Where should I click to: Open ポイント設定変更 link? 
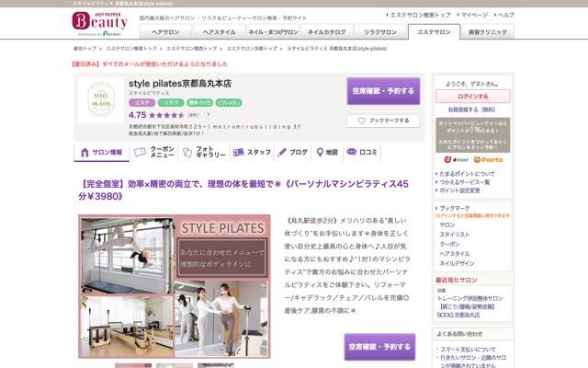459,190
